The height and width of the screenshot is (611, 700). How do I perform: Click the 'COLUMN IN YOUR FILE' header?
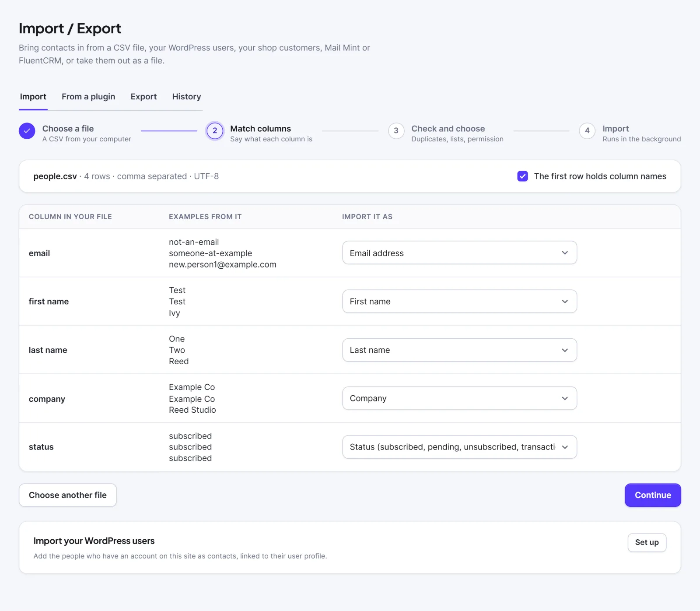pos(70,217)
